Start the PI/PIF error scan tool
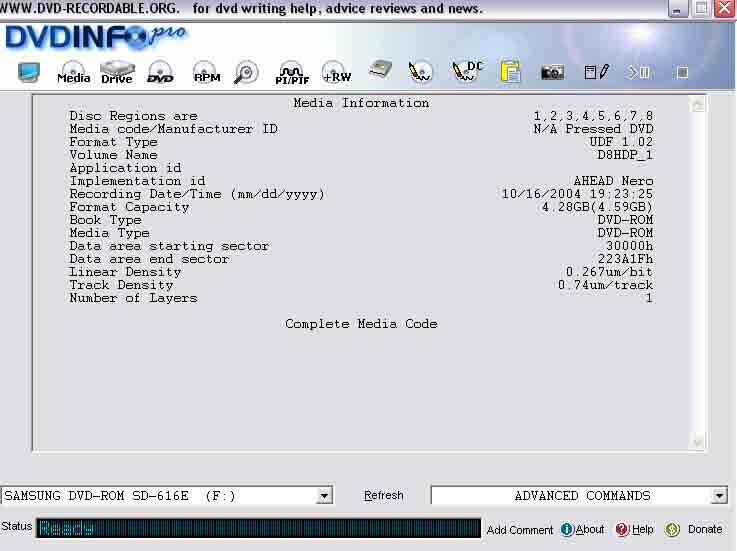737x551 pixels. pos(292,73)
